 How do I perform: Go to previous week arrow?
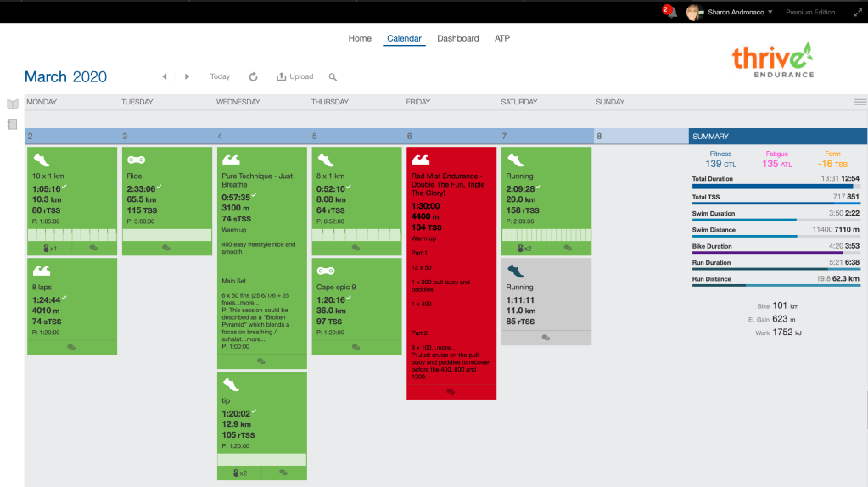(x=165, y=76)
